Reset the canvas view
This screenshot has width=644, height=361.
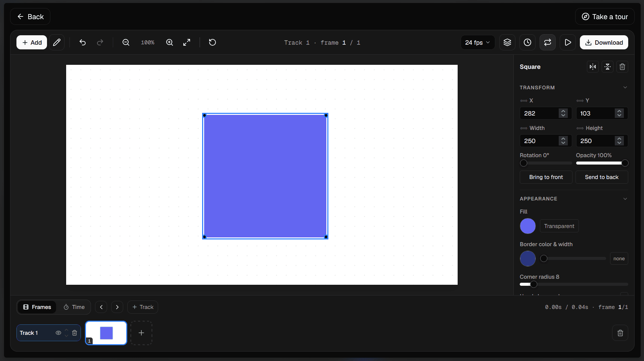(213, 42)
